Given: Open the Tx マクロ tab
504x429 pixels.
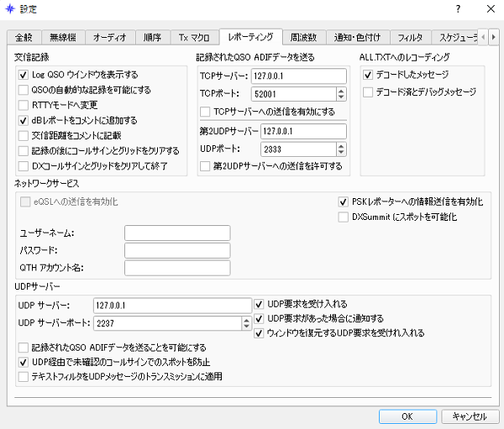Looking at the screenshot, I should click(192, 37).
